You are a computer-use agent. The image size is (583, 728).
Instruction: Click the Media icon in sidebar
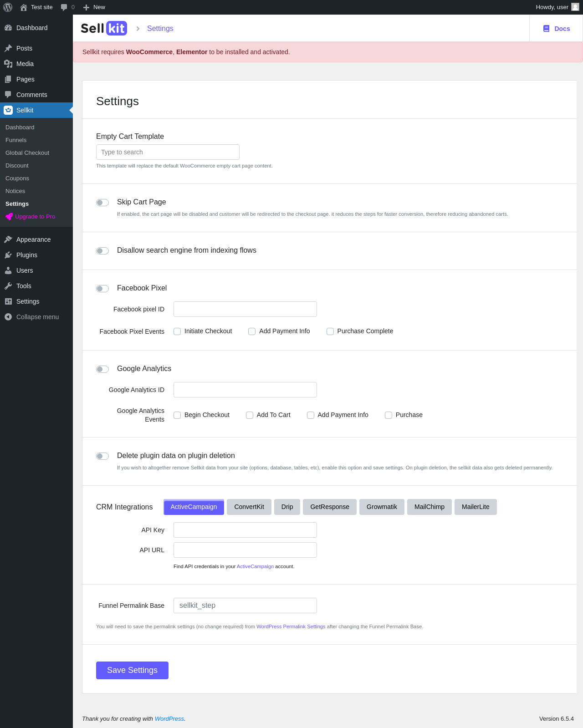point(8,64)
